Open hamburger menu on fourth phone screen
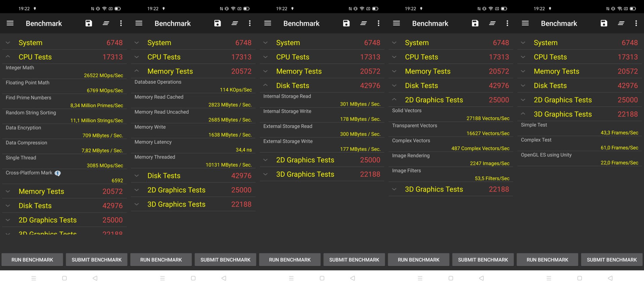The width and height of the screenshot is (644, 286). tap(396, 23)
